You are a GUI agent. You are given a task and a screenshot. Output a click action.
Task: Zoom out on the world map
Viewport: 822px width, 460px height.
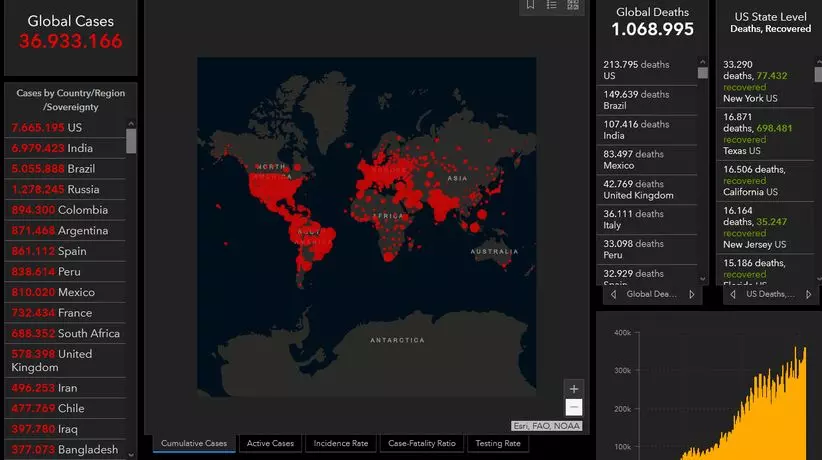573,407
